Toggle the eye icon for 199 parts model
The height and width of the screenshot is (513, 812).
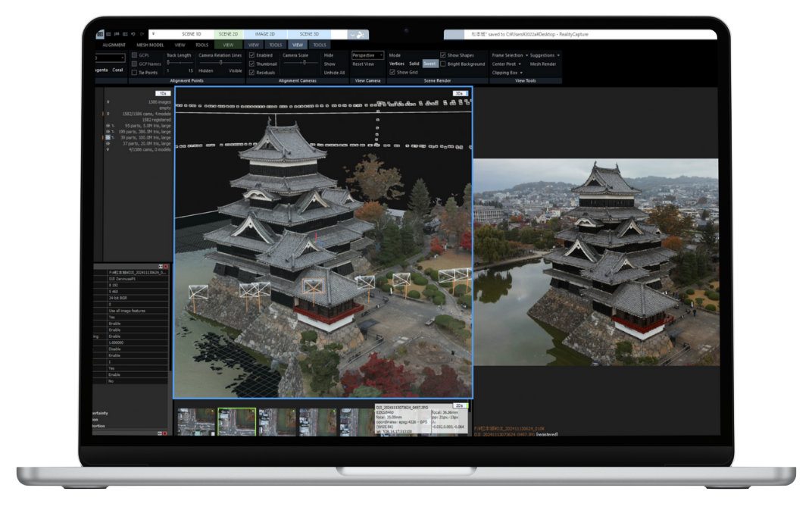point(108,132)
